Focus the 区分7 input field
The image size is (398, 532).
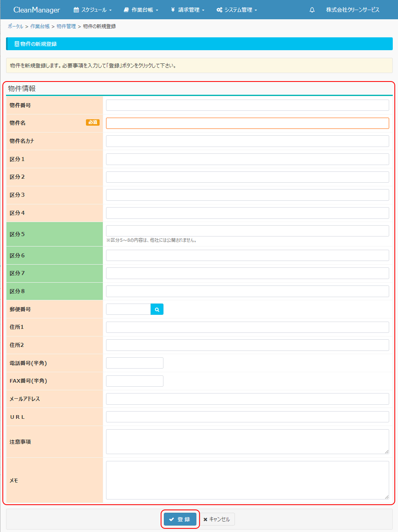coord(247,273)
